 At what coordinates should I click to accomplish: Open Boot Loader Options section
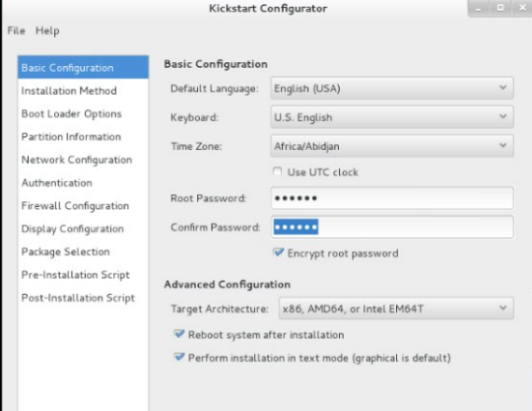click(x=83, y=113)
